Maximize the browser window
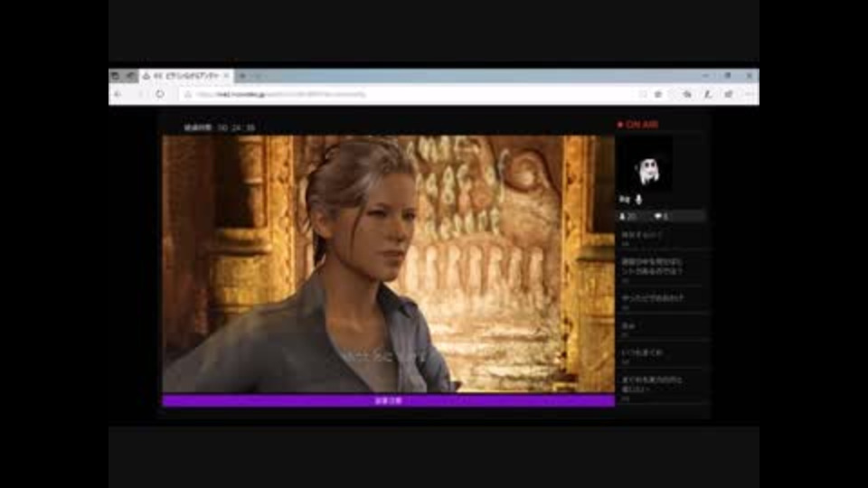 (x=727, y=76)
